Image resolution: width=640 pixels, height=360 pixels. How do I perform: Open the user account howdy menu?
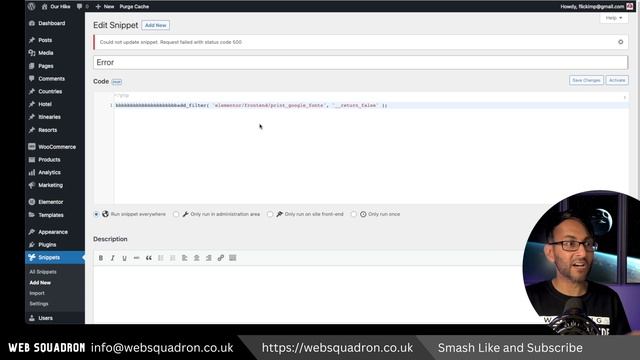(x=596, y=7)
